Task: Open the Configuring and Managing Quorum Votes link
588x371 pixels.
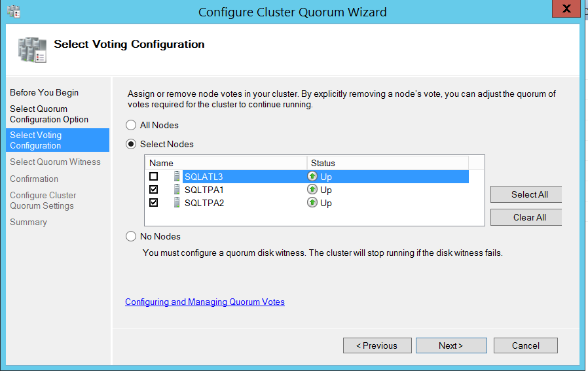Action: click(x=205, y=302)
